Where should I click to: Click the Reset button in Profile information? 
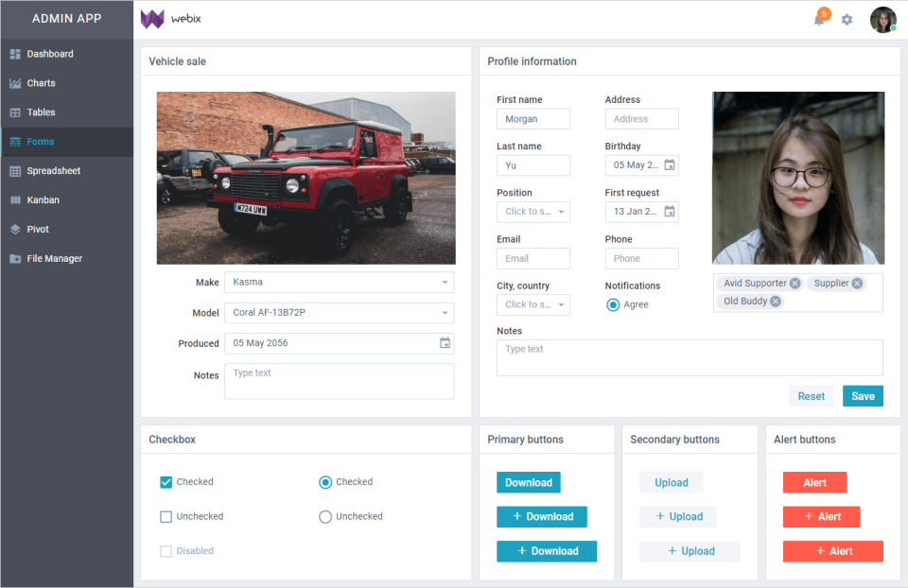point(811,396)
